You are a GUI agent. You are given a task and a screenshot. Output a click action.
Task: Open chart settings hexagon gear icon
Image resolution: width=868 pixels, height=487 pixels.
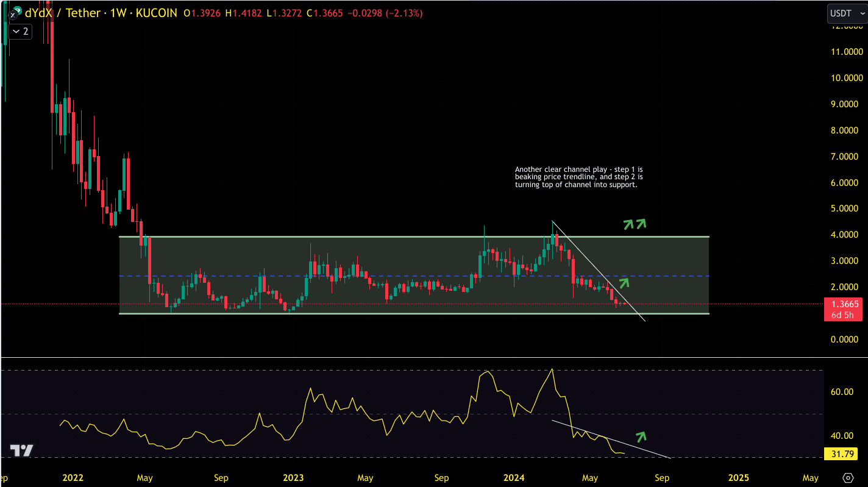coord(847,477)
